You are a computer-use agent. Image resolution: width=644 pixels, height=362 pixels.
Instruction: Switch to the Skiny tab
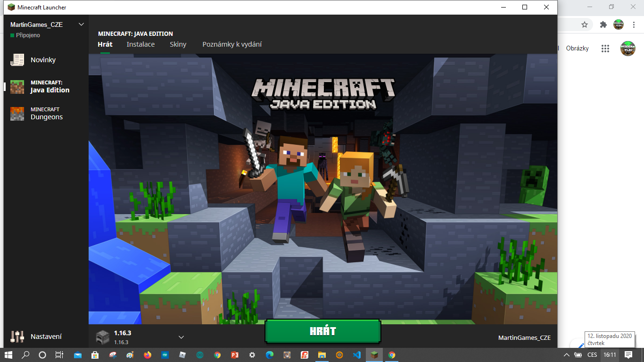pyautogui.click(x=178, y=44)
